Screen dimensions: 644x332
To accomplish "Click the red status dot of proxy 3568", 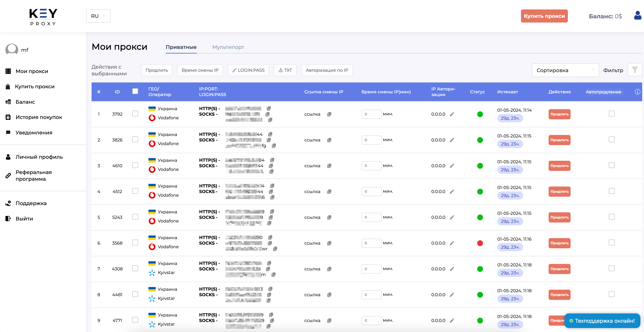I will (480, 243).
